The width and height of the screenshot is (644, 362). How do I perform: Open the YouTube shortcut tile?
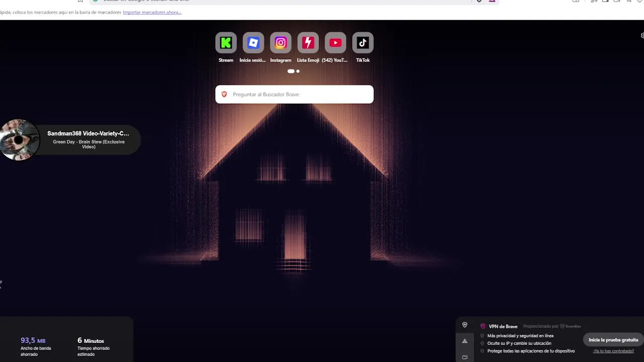(335, 43)
